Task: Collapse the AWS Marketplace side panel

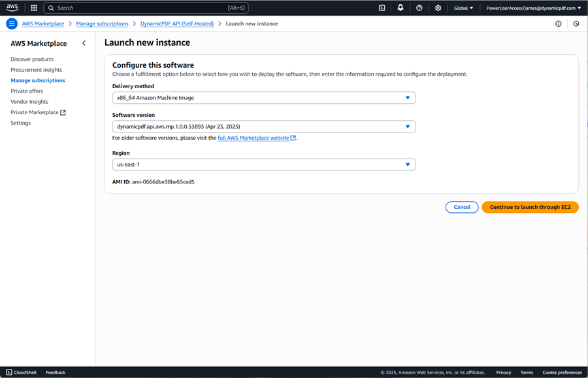Action: pyautogui.click(x=84, y=43)
